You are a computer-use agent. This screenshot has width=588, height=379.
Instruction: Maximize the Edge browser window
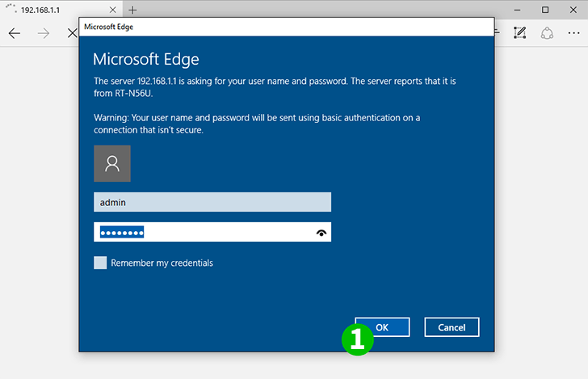click(545, 11)
